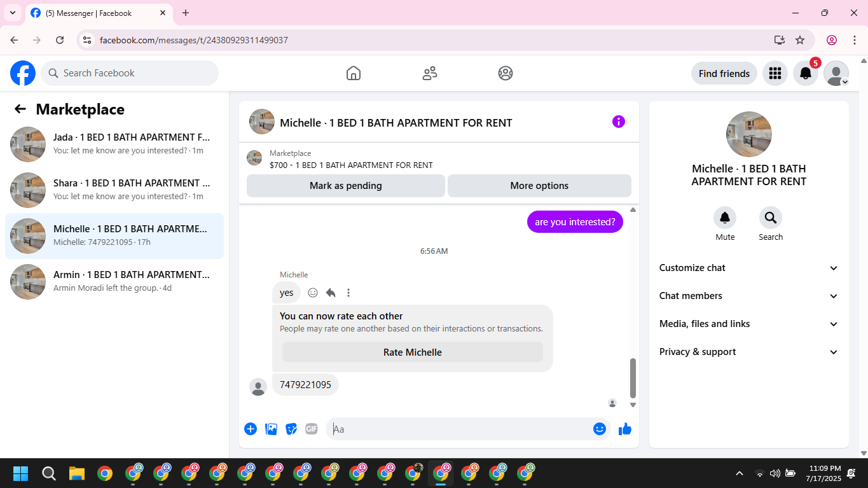The image size is (868, 488).
Task: Open Chrome profile icon in toolbar
Action: tap(832, 40)
